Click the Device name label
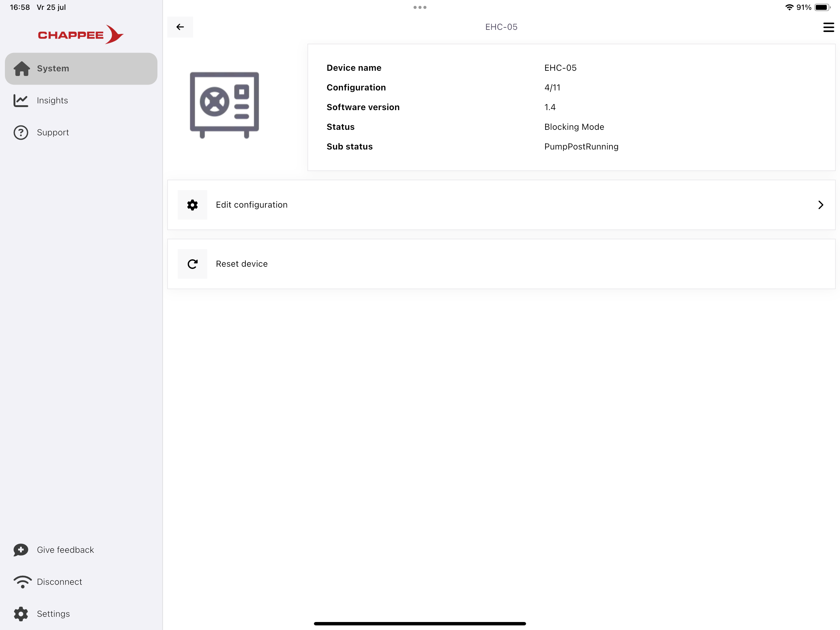Image resolution: width=840 pixels, height=630 pixels. [x=354, y=68]
